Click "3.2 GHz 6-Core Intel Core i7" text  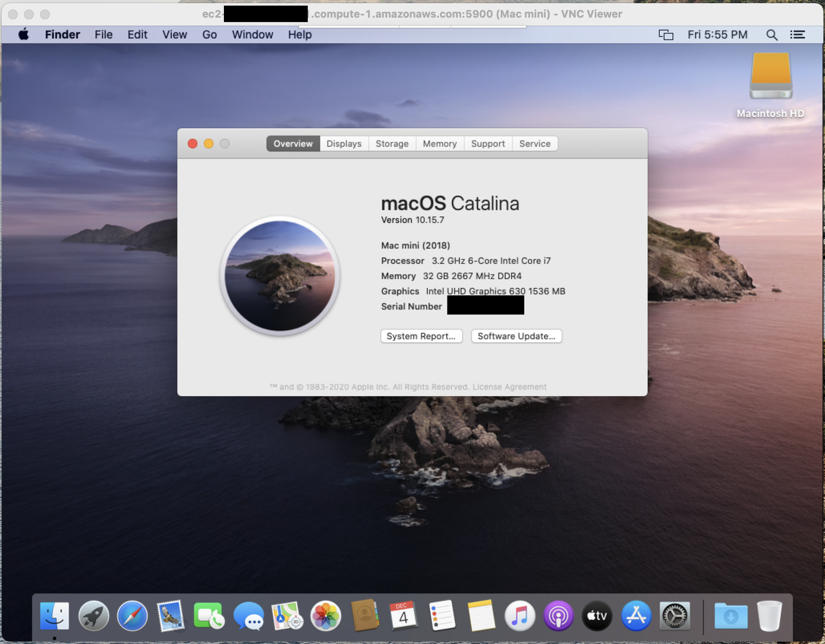coord(491,261)
